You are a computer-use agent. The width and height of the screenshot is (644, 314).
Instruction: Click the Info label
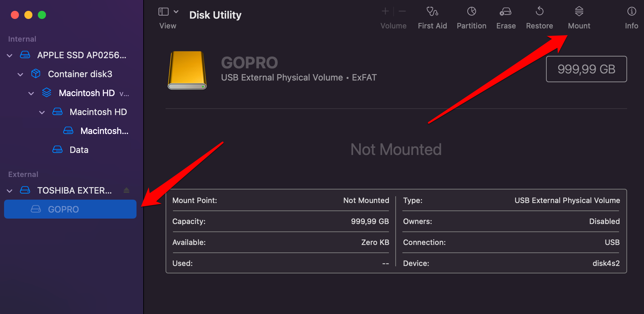631,26
